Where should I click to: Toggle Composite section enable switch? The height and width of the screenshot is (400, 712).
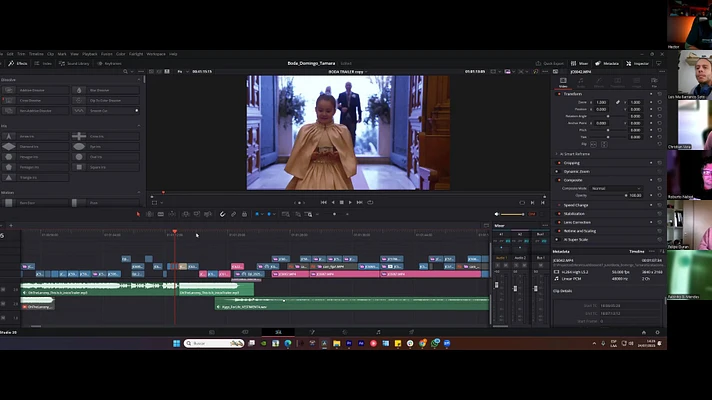tap(559, 180)
